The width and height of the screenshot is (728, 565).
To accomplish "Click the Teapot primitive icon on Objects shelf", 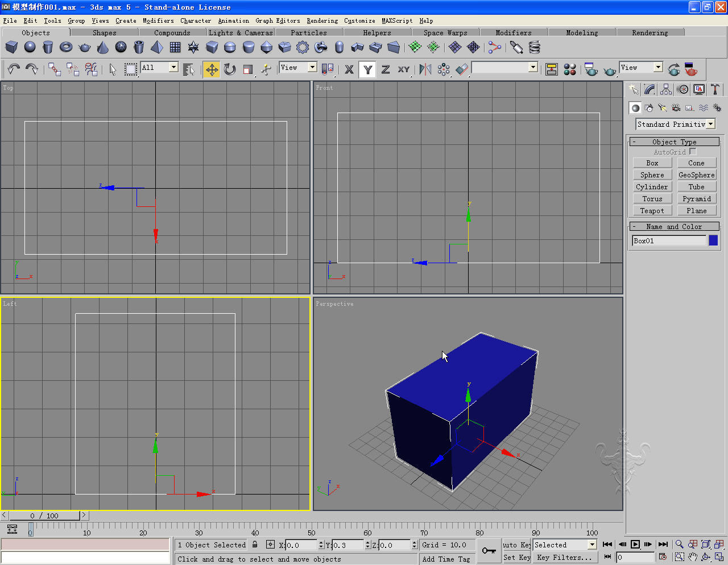I will point(85,47).
